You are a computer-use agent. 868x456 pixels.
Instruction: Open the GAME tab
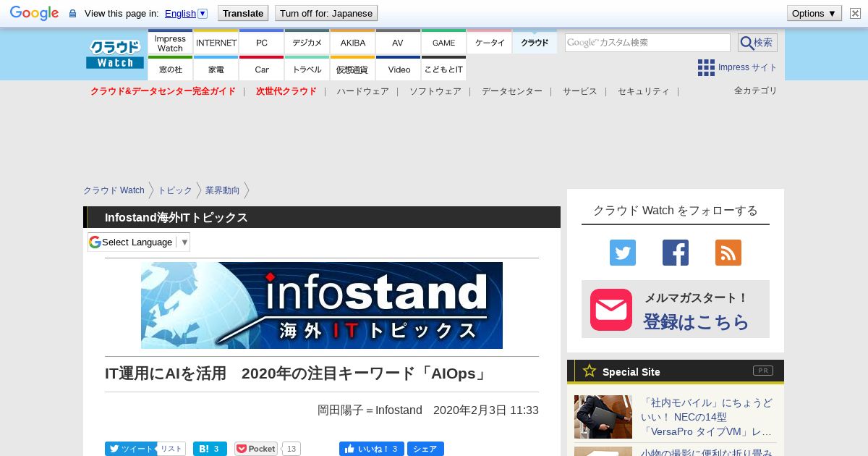[x=444, y=43]
